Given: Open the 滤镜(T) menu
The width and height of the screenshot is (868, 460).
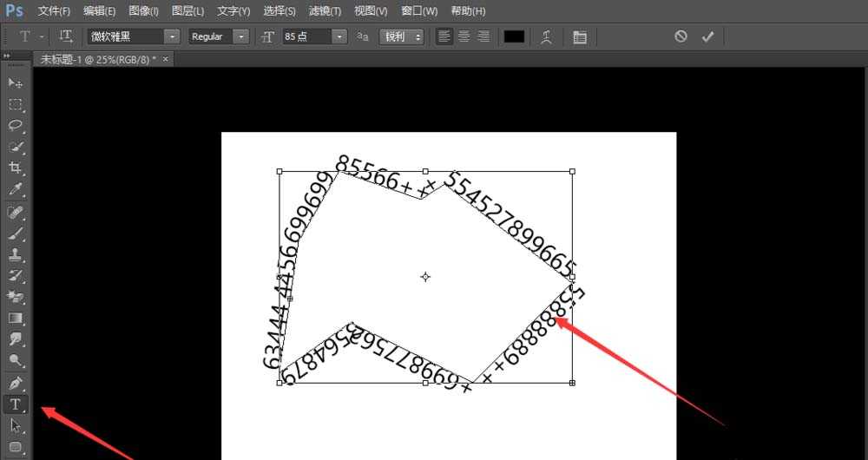Looking at the screenshot, I should point(325,11).
